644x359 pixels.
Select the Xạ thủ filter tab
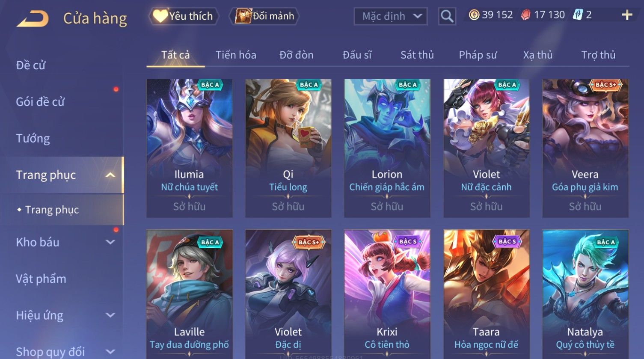click(538, 55)
